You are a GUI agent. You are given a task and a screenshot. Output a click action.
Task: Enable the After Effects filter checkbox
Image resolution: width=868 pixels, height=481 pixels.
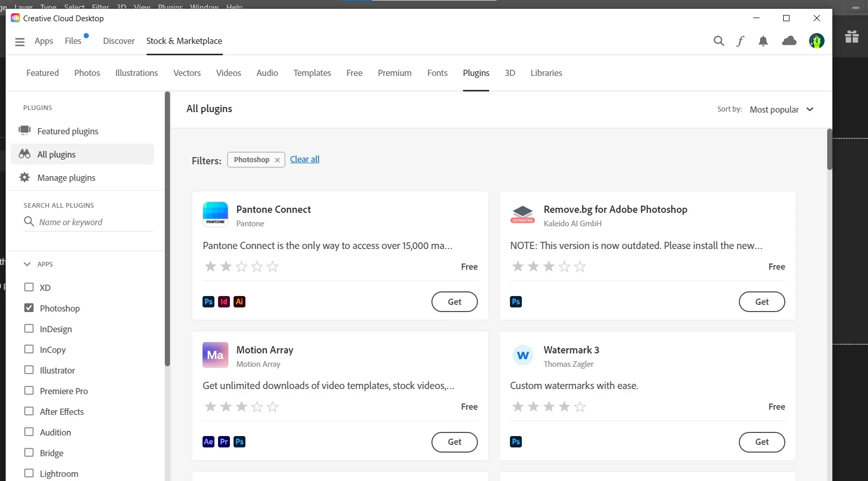[x=29, y=411]
